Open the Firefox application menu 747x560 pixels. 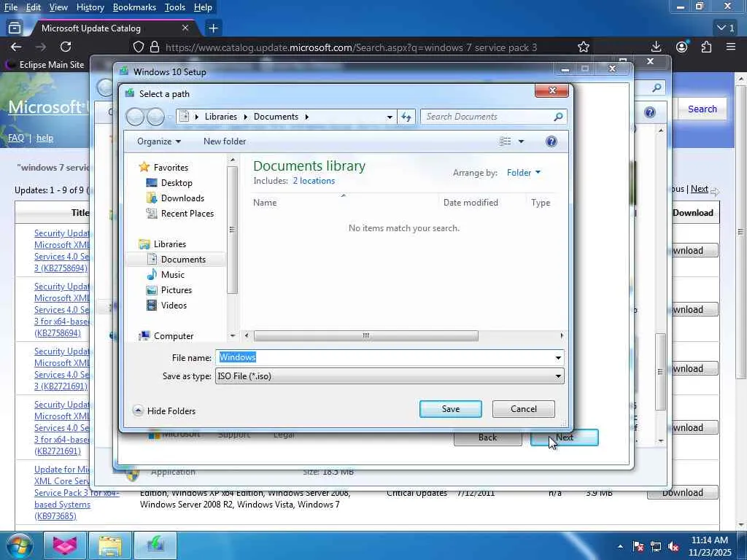(x=731, y=47)
